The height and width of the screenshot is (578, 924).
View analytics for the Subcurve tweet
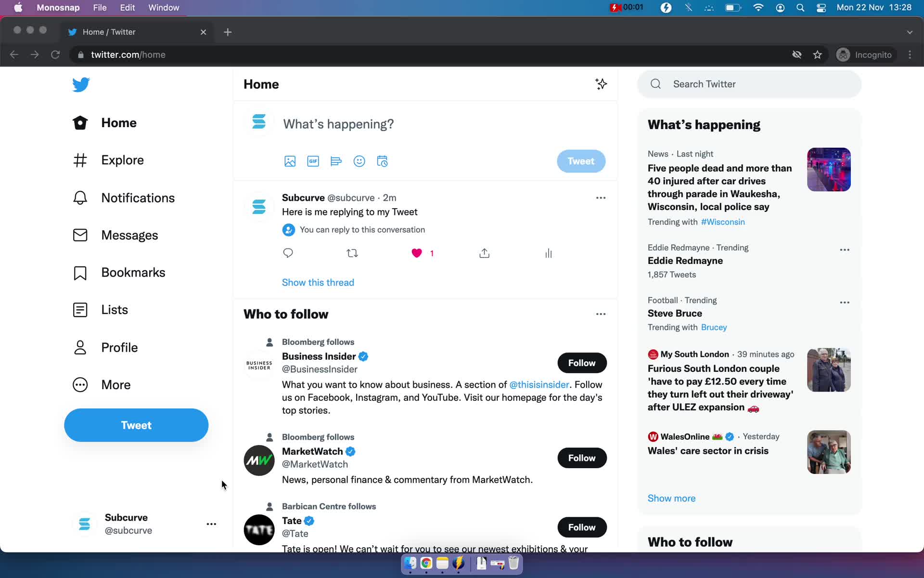pyautogui.click(x=548, y=253)
